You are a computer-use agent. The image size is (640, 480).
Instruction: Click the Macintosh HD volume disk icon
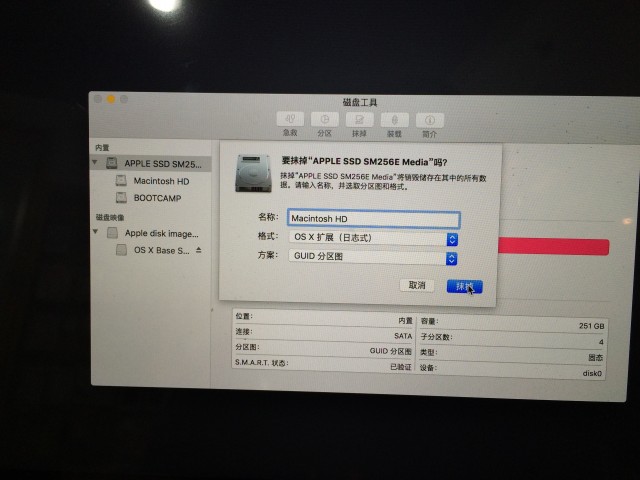tap(121, 180)
